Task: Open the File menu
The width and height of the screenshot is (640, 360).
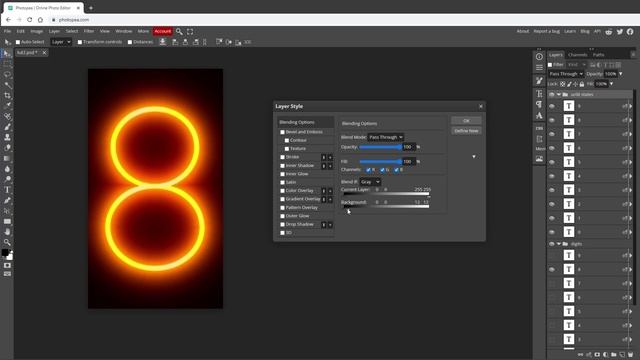Action: (x=7, y=31)
